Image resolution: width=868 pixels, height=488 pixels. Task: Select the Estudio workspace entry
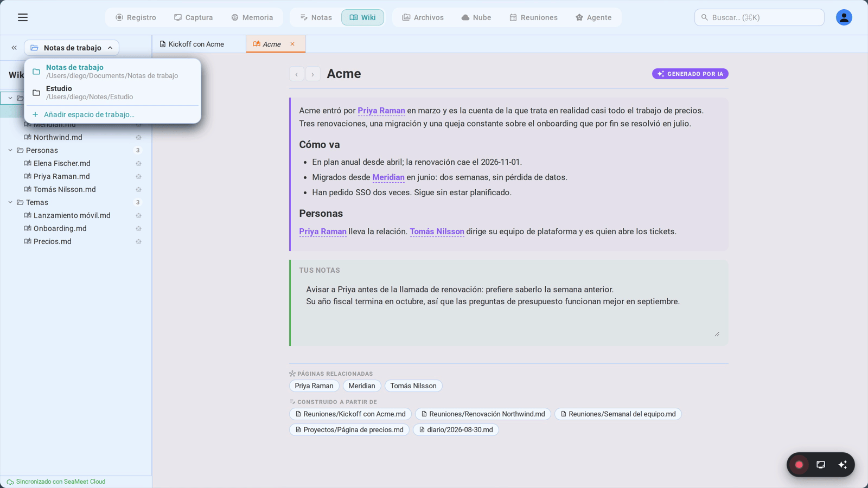coord(112,92)
